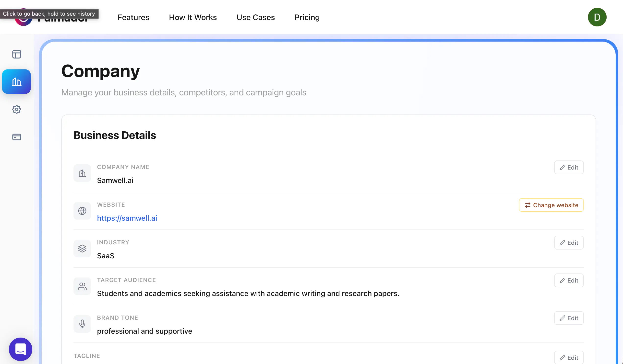Edit the Company Name field

tap(569, 167)
